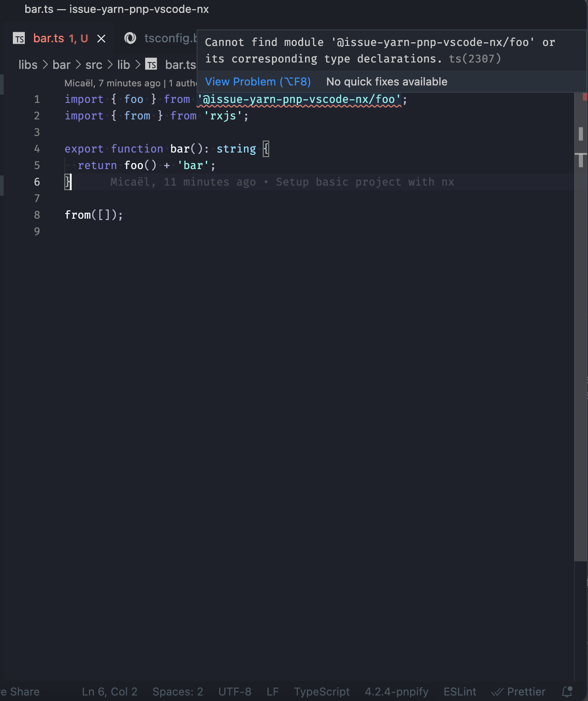This screenshot has height=701, width=588.
Task: Open the UTF-8 encoding selector
Action: (235, 691)
